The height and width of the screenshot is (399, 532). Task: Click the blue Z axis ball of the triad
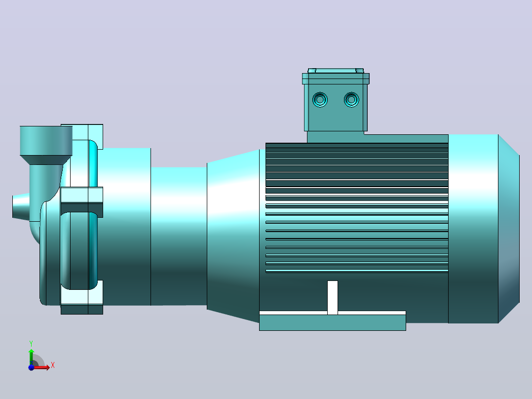(x=31, y=367)
